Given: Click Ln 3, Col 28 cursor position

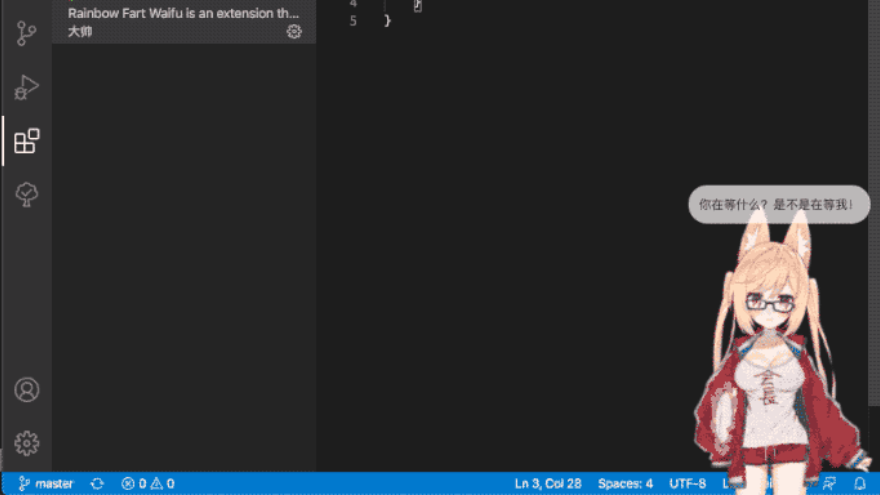Looking at the screenshot, I should [x=548, y=483].
